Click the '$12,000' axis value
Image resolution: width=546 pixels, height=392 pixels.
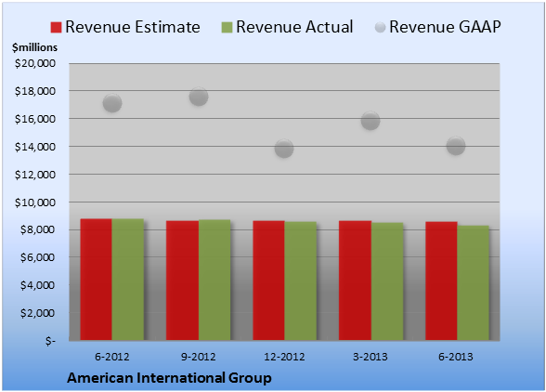pyautogui.click(x=35, y=175)
